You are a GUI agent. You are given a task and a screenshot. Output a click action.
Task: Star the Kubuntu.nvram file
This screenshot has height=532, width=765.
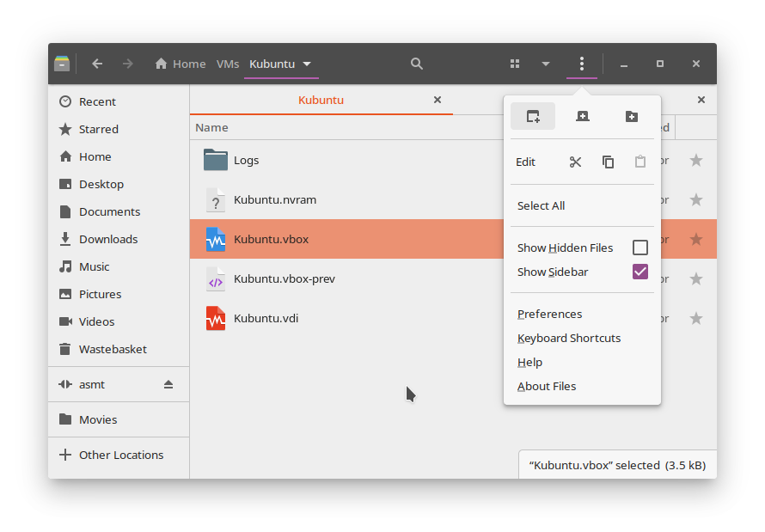pyautogui.click(x=696, y=199)
